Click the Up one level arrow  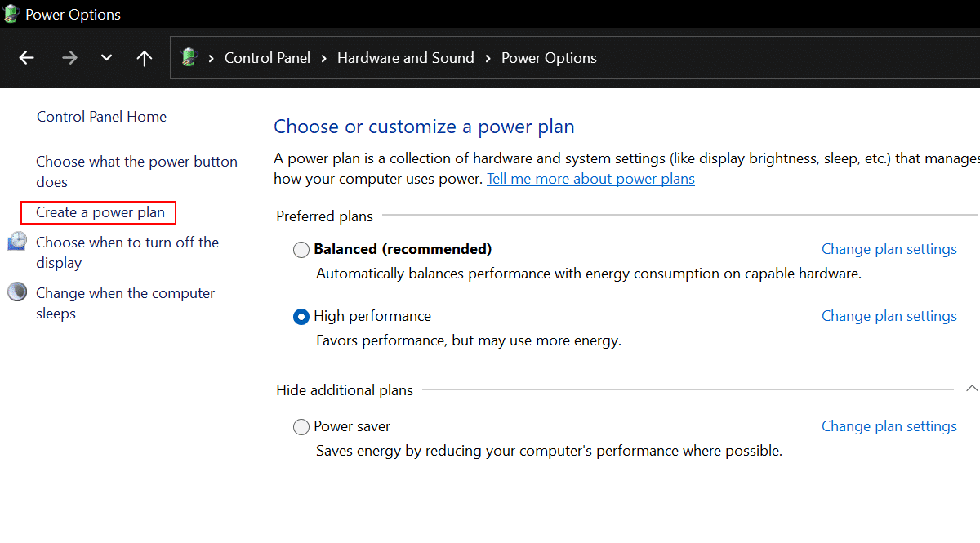coord(145,58)
